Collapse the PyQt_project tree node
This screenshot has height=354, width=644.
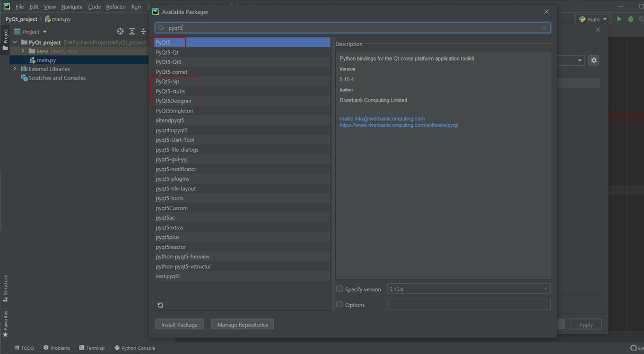pos(15,42)
